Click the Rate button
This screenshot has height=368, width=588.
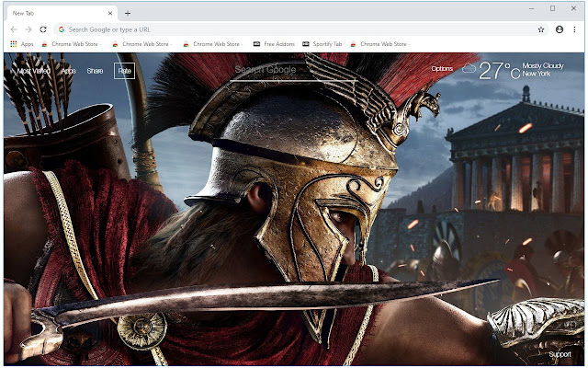[125, 71]
